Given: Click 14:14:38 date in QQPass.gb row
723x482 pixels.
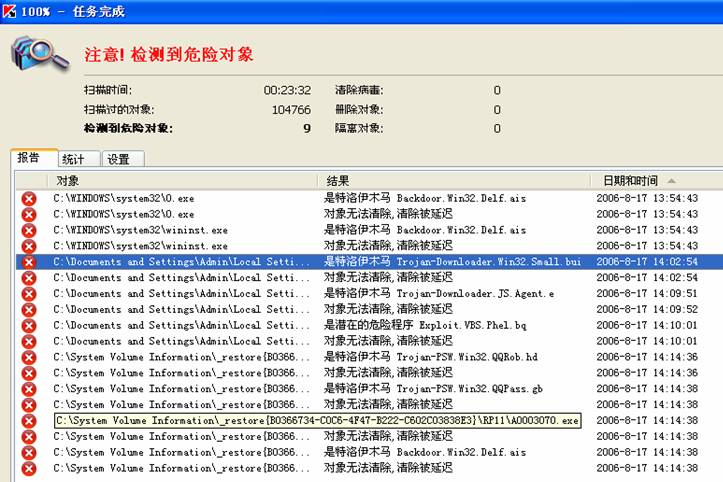Looking at the screenshot, I should tap(647, 389).
